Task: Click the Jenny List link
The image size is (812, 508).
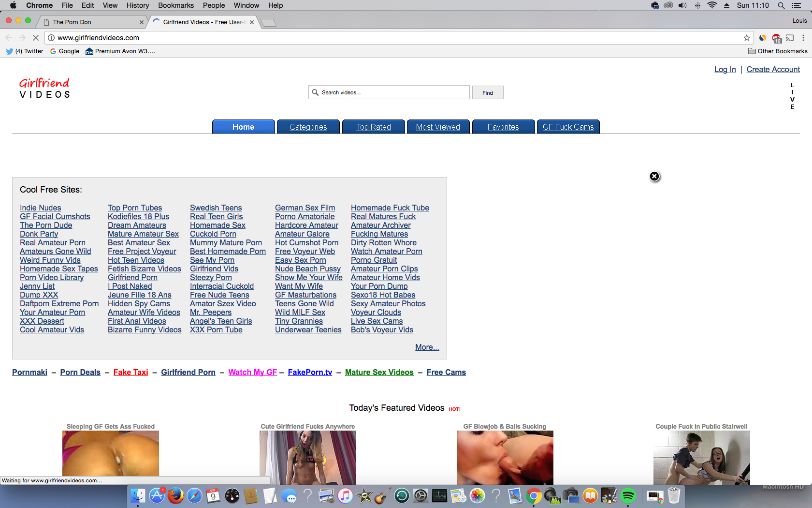Action: [37, 286]
